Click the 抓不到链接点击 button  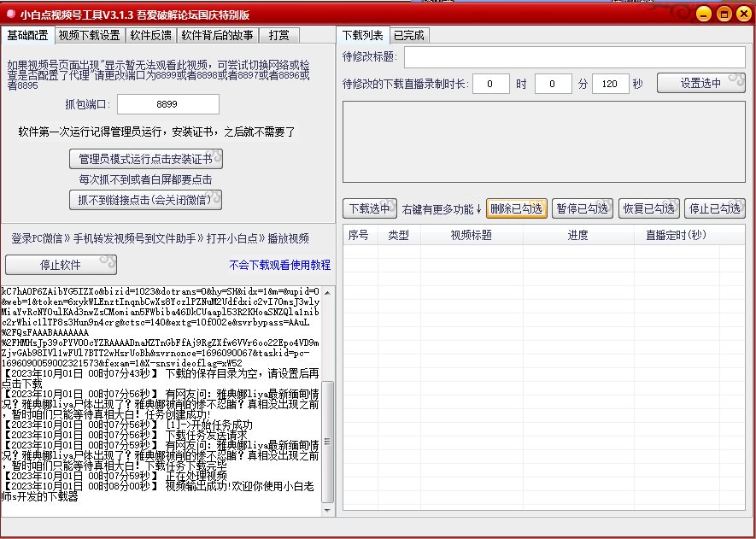[145, 200]
